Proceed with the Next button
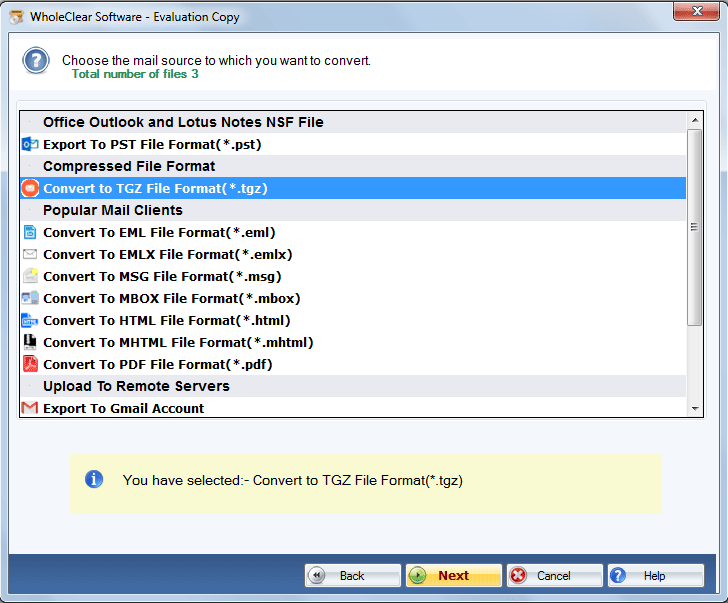The height and width of the screenshot is (603, 728). [x=454, y=576]
